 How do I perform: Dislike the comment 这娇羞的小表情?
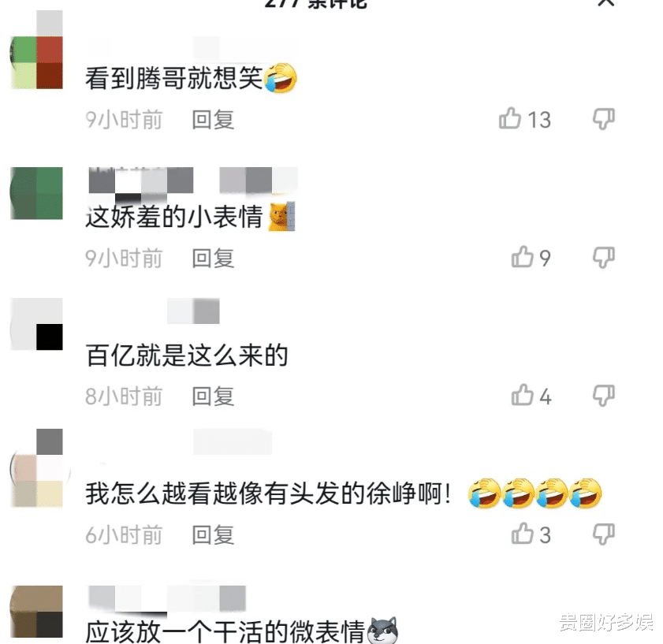pos(603,257)
